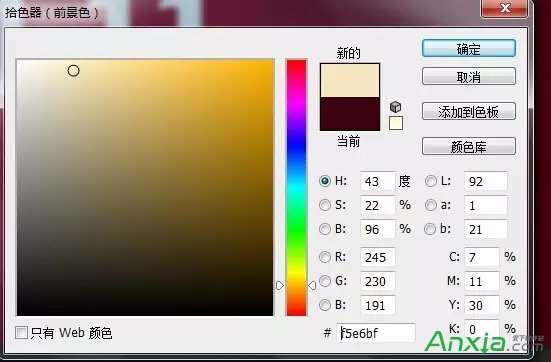The image size is (551, 362).
Task: Enable the 只有 Web 颜色 checkbox
Action: tap(21, 332)
